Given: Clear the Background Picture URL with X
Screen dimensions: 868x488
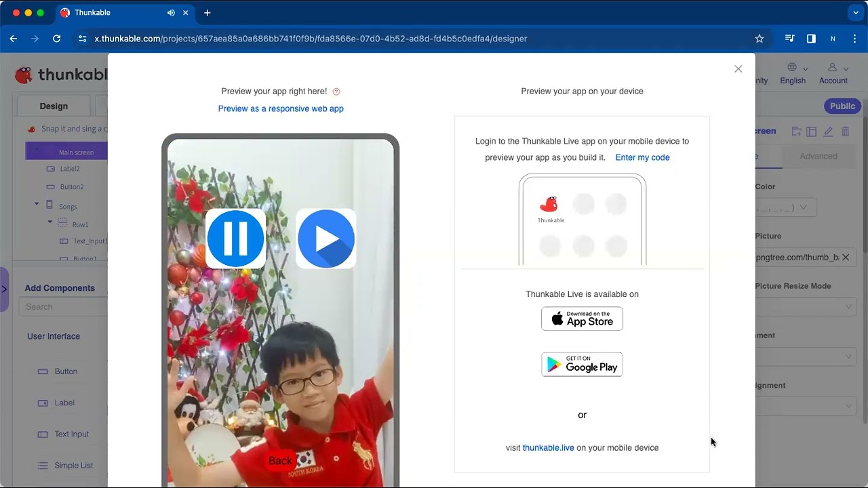Looking at the screenshot, I should tap(846, 258).
